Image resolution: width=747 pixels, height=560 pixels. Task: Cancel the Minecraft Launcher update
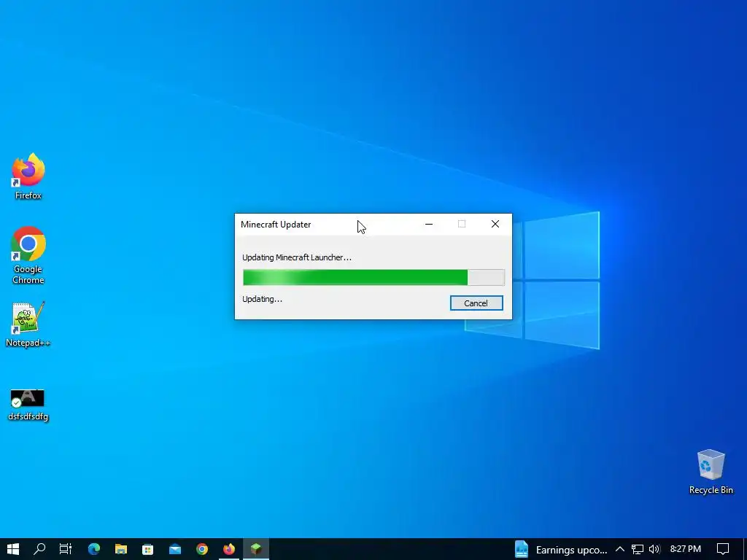coord(476,303)
